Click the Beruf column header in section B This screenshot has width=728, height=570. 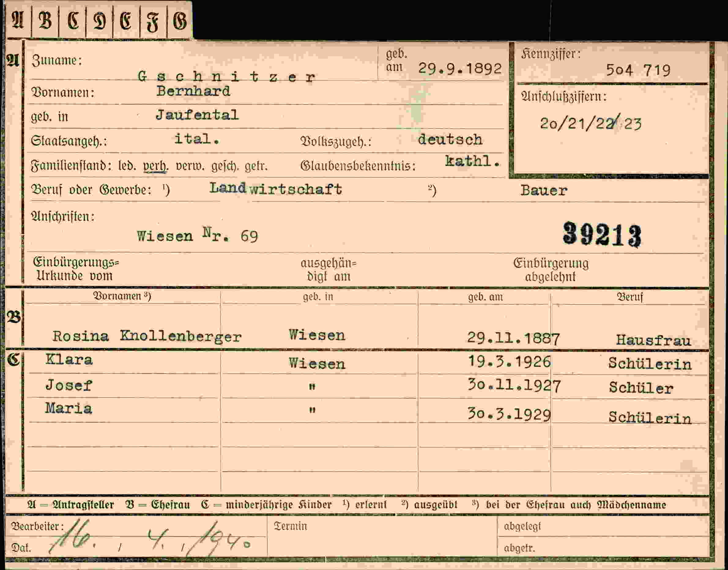coord(630,297)
